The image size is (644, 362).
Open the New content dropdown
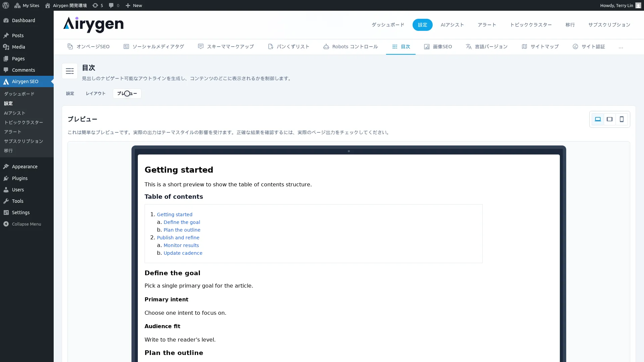[x=133, y=5]
